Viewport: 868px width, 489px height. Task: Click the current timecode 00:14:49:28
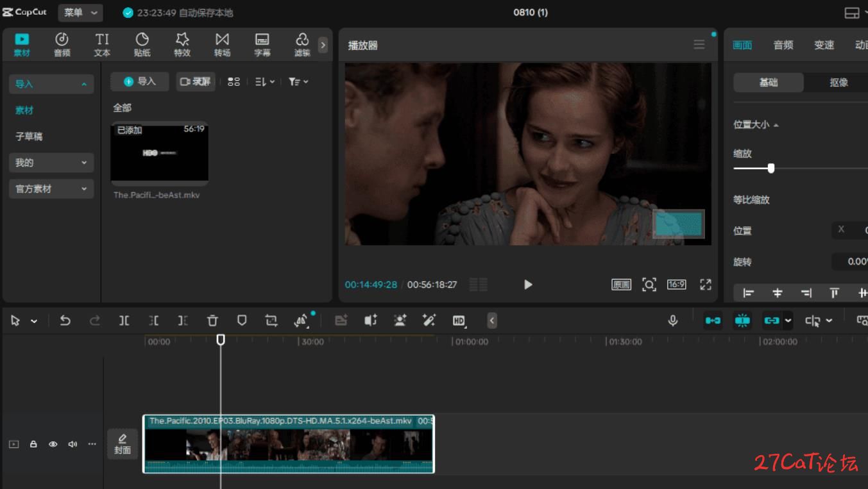(x=371, y=285)
